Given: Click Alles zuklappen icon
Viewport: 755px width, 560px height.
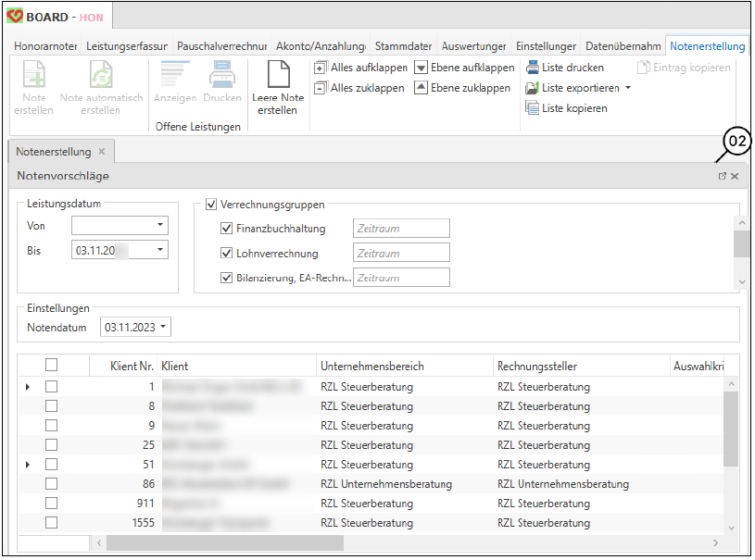Looking at the screenshot, I should pos(321,88).
